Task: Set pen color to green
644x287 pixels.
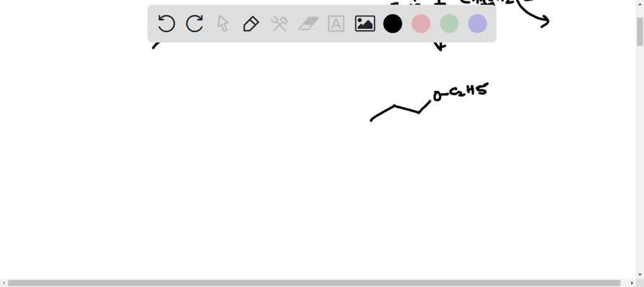Action: click(x=449, y=24)
